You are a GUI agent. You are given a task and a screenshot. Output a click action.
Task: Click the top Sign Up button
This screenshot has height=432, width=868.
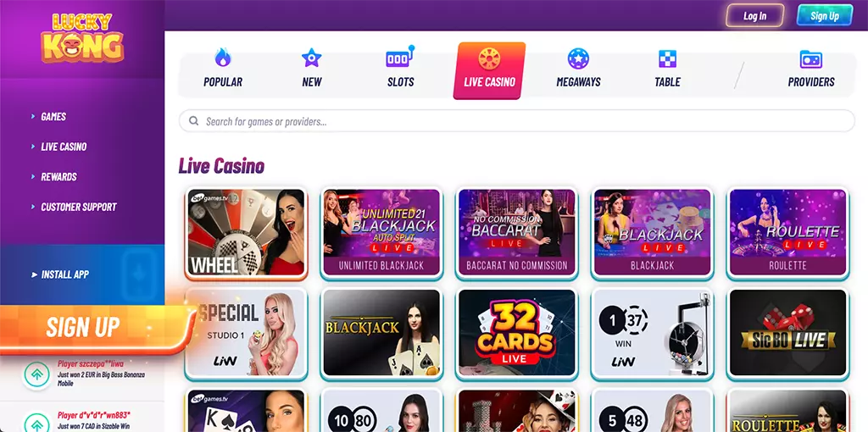click(825, 15)
